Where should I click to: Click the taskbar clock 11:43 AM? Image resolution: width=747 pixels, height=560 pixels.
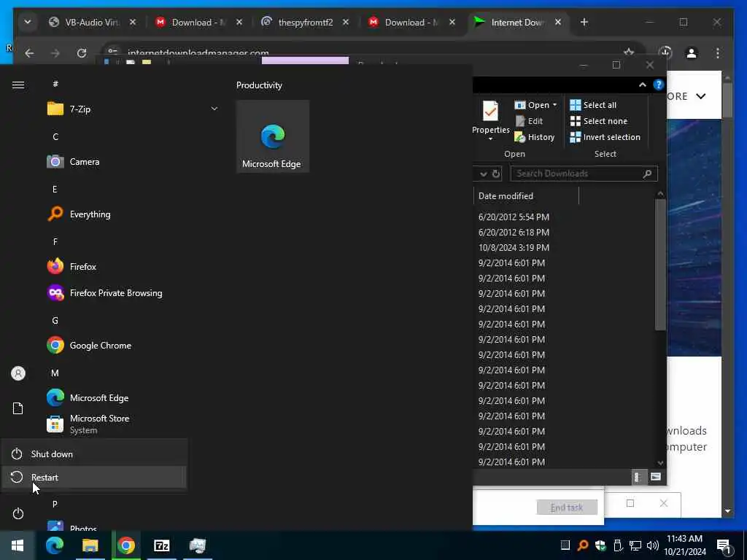(684, 539)
